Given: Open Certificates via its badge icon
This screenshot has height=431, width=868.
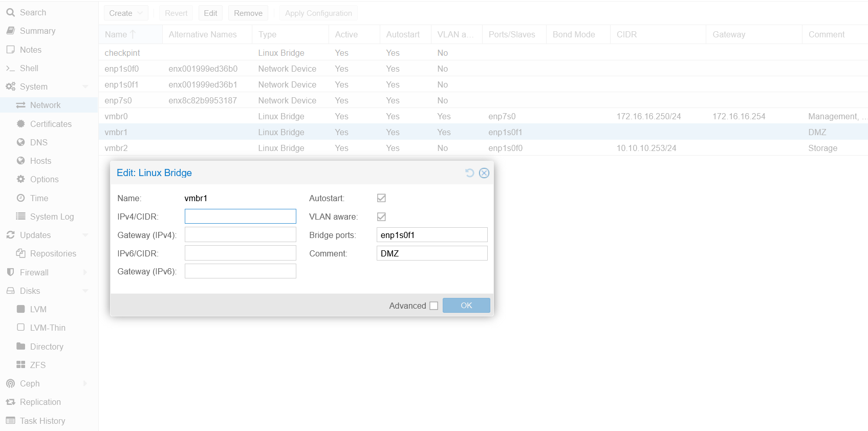Looking at the screenshot, I should pyautogui.click(x=21, y=124).
